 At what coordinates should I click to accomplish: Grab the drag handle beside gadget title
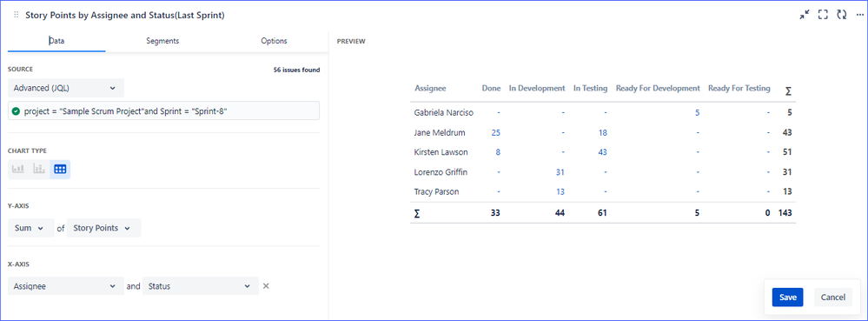(x=16, y=16)
